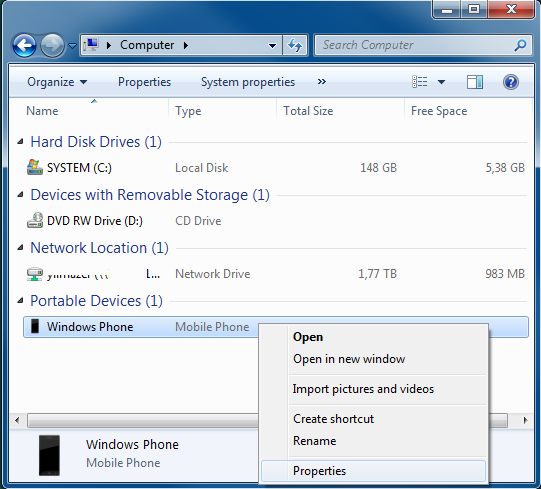Minimize the Computer window
541x489 pixels.
pos(447,9)
